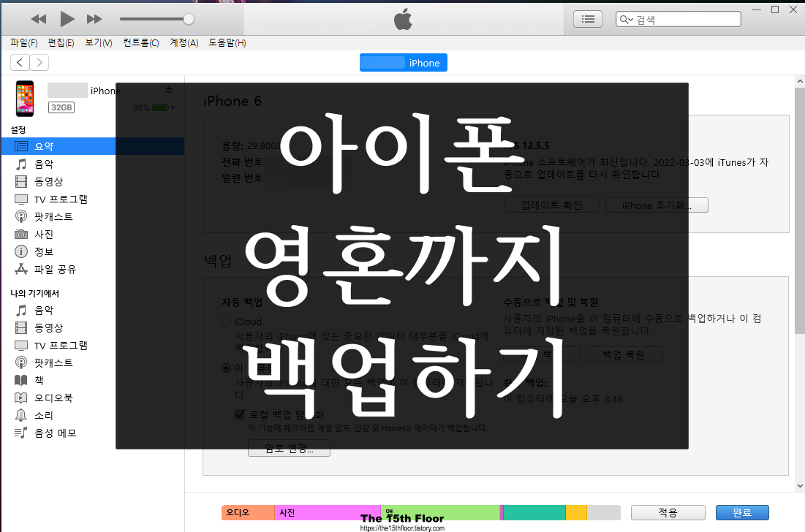Click the 32GB capacity label
805x532 pixels.
coord(61,107)
